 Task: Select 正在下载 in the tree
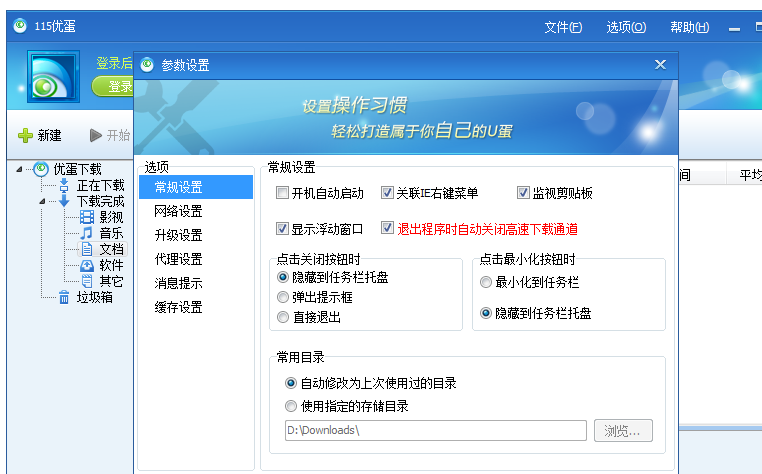(x=101, y=185)
